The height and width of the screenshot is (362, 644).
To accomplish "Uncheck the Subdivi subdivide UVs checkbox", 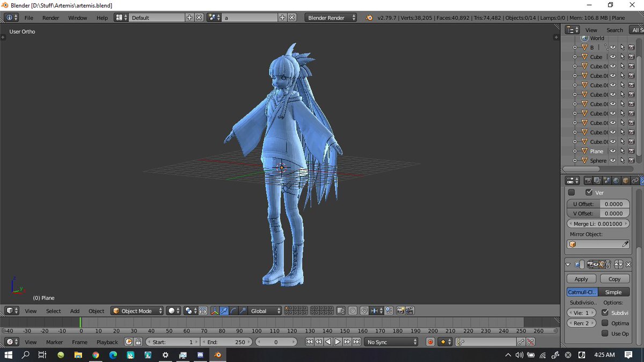I will tap(605, 312).
